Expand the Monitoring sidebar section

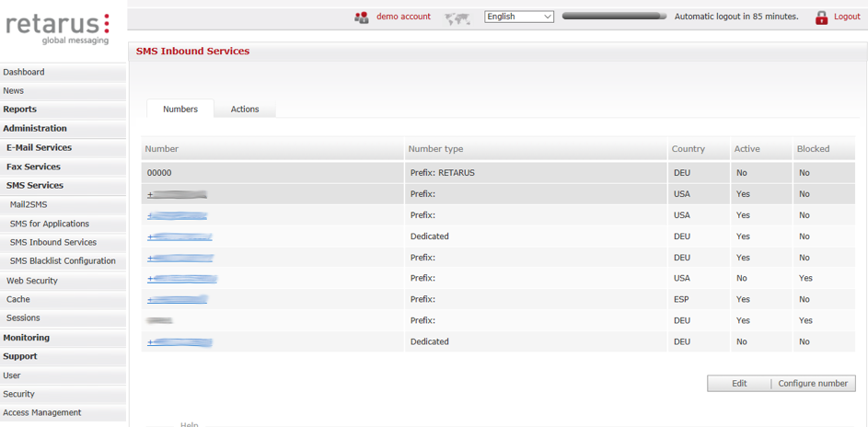tap(27, 338)
